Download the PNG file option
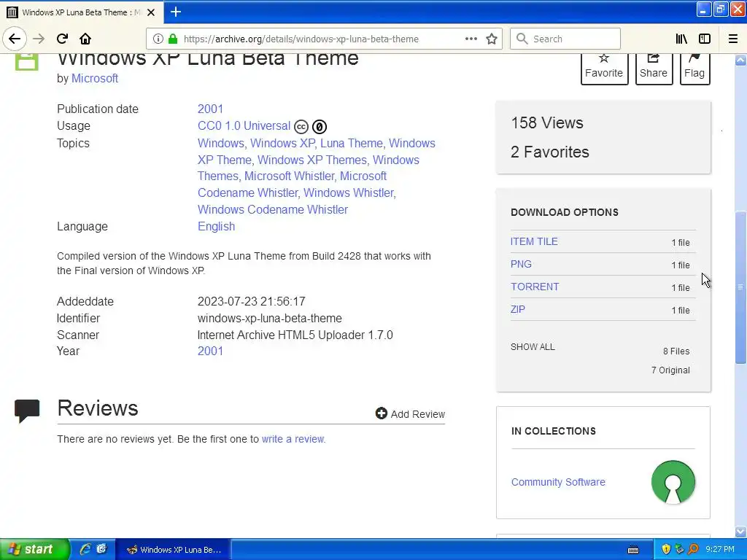Image resolution: width=747 pixels, height=560 pixels. pos(521,264)
